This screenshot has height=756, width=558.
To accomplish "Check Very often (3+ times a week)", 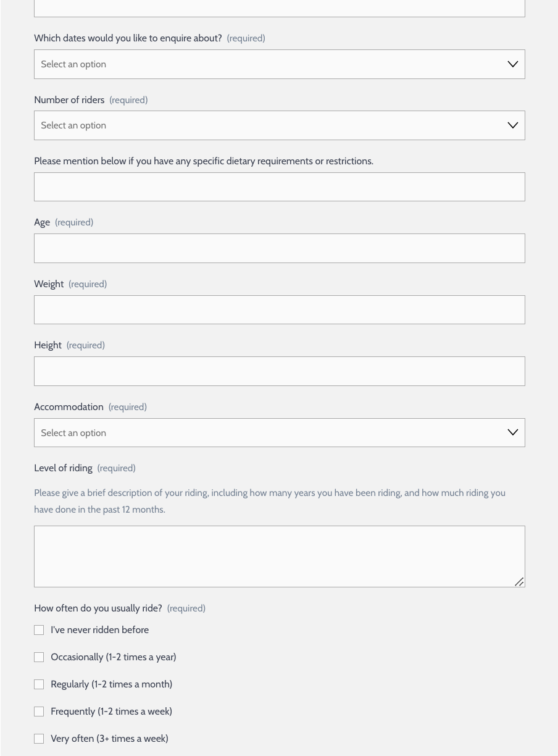I will pyautogui.click(x=39, y=739).
